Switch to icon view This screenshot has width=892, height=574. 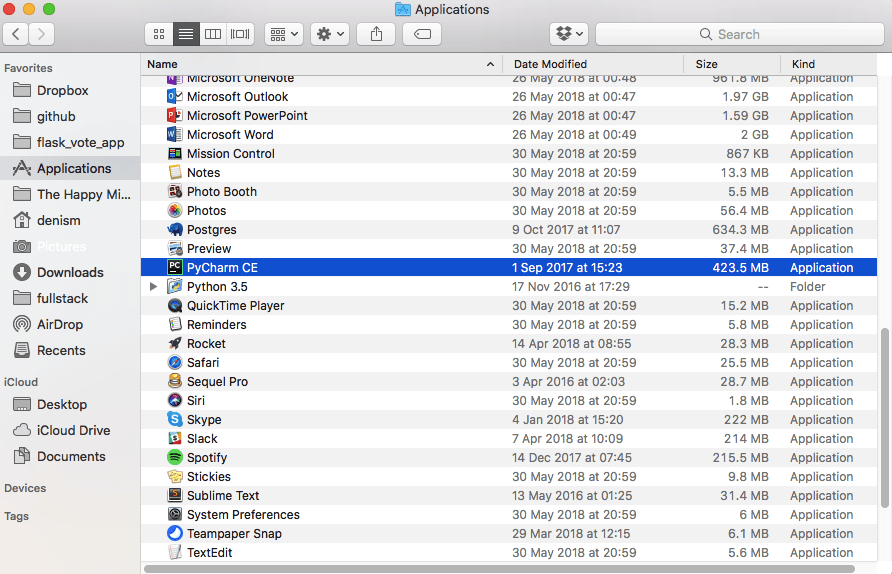point(159,34)
